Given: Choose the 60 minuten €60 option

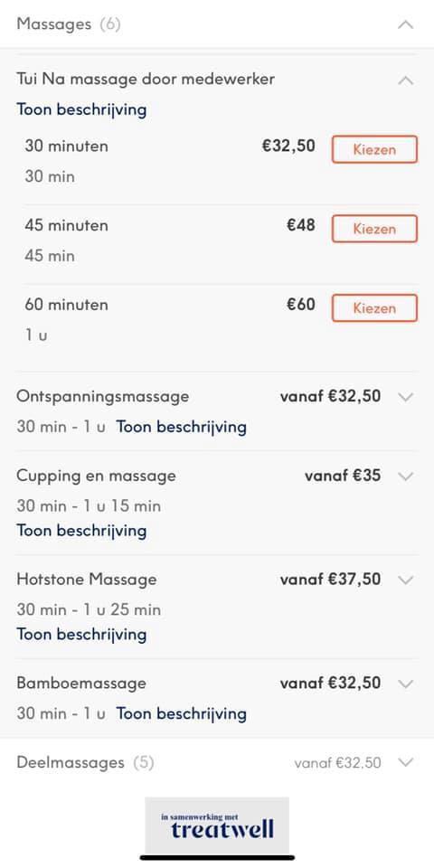Looking at the screenshot, I should [x=374, y=307].
